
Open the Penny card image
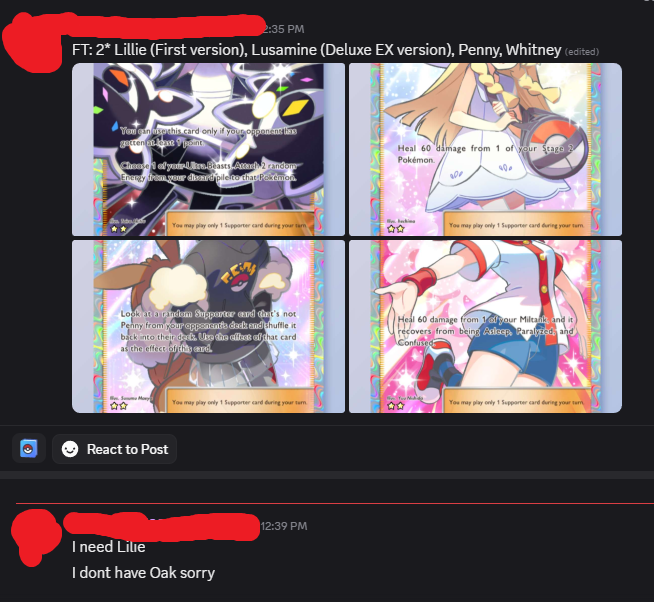208,326
